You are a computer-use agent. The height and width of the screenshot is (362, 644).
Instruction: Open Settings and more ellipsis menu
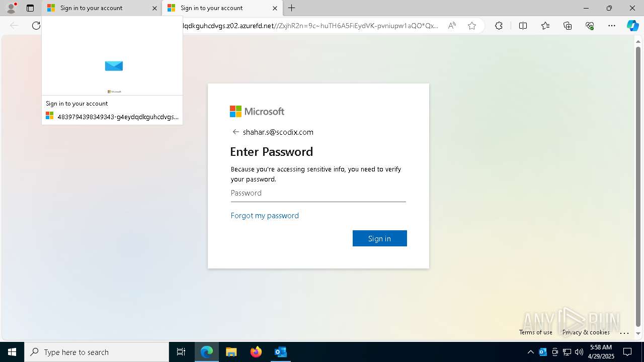click(x=612, y=26)
